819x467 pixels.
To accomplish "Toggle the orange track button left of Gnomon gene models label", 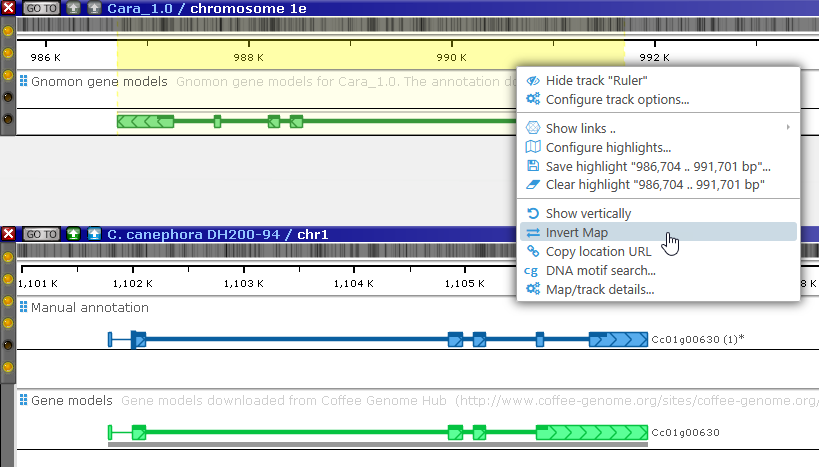I will click(8, 75).
